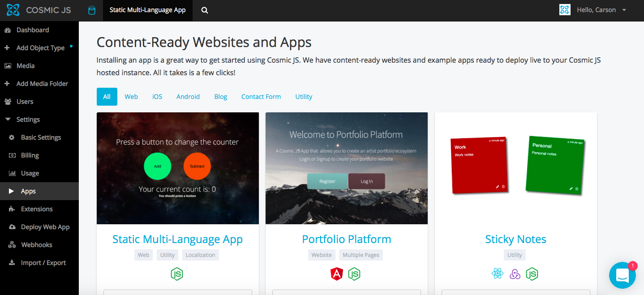Screen dimensions: 644x295
Task: Open the Users page
Action: [25, 102]
